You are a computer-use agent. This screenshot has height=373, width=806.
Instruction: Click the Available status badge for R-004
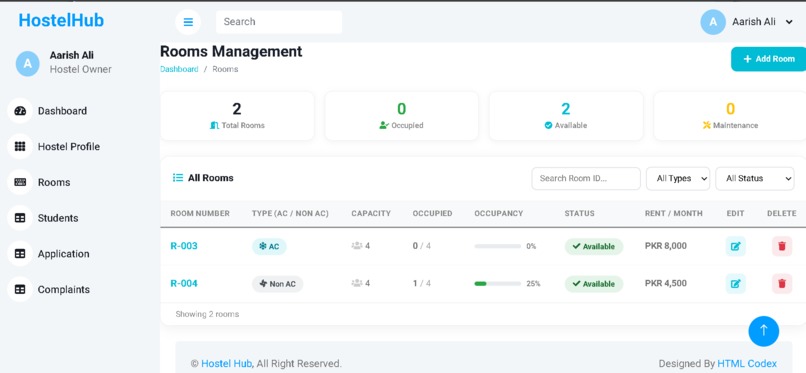tap(594, 284)
